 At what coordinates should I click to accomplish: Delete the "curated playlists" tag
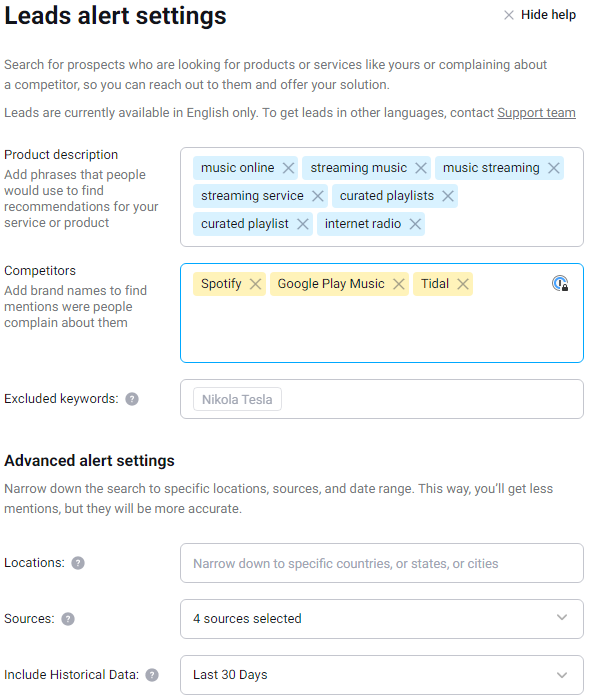448,196
